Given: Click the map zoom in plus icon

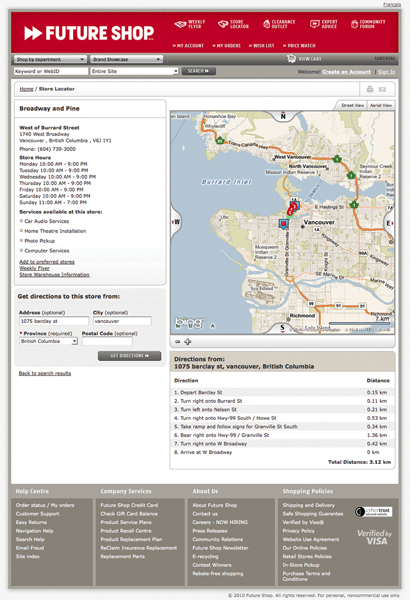Looking at the screenshot, I should click(188, 342).
